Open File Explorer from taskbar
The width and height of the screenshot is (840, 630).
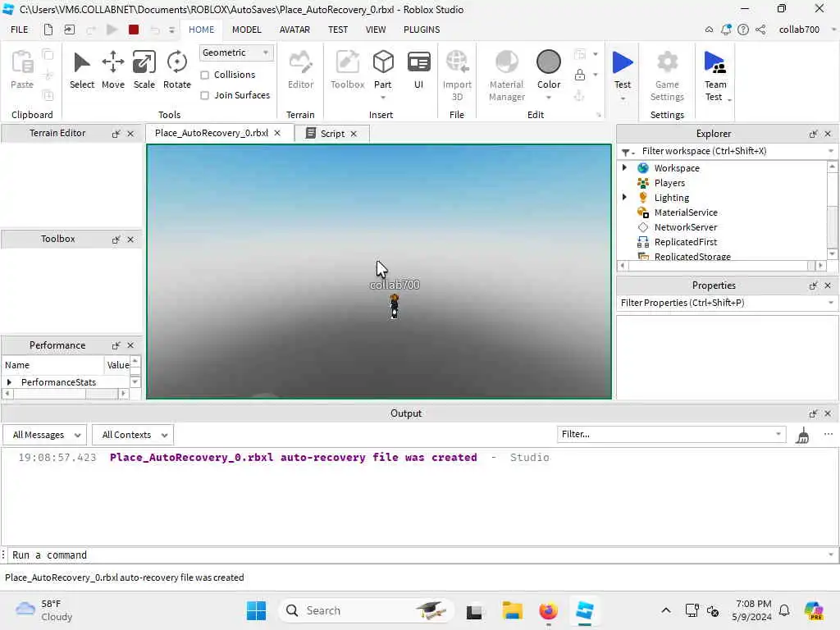512,610
